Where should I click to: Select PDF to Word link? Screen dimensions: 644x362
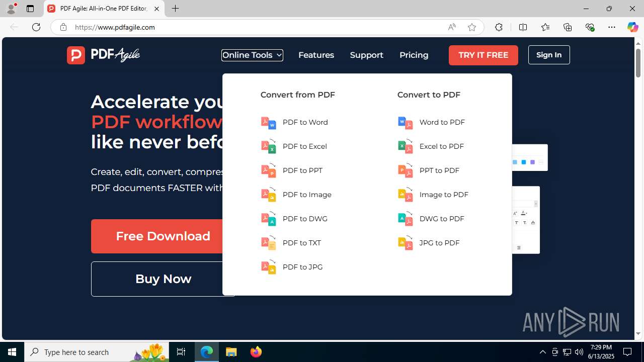(305, 122)
